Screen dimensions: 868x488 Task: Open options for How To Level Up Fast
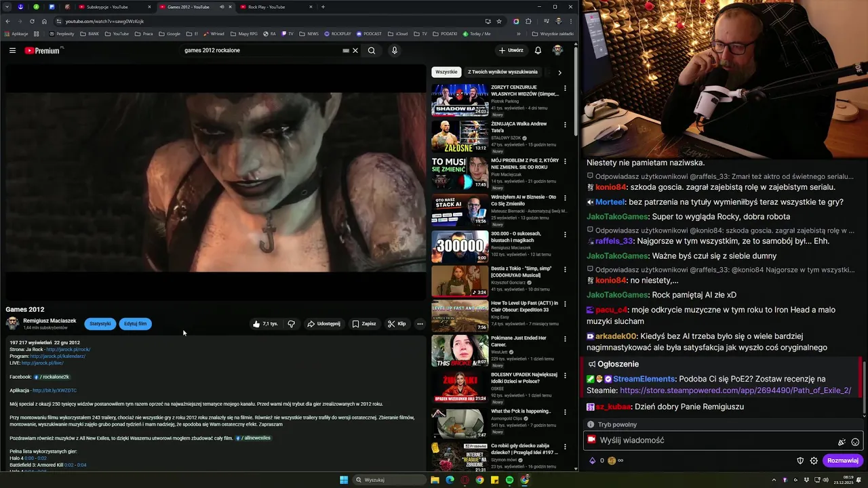click(x=565, y=304)
